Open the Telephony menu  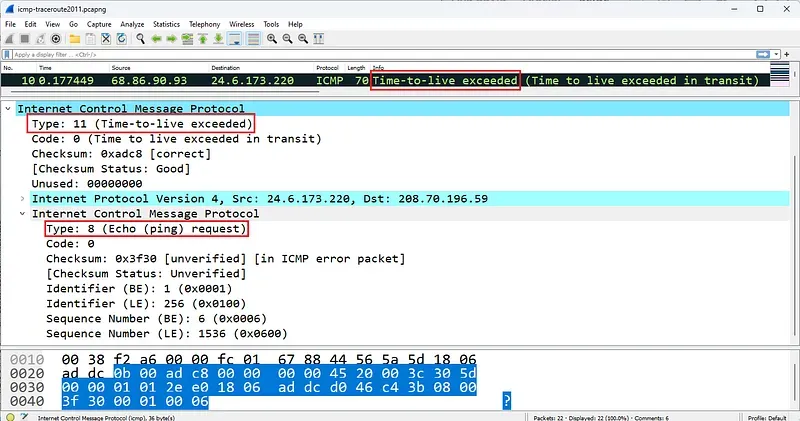click(205, 24)
